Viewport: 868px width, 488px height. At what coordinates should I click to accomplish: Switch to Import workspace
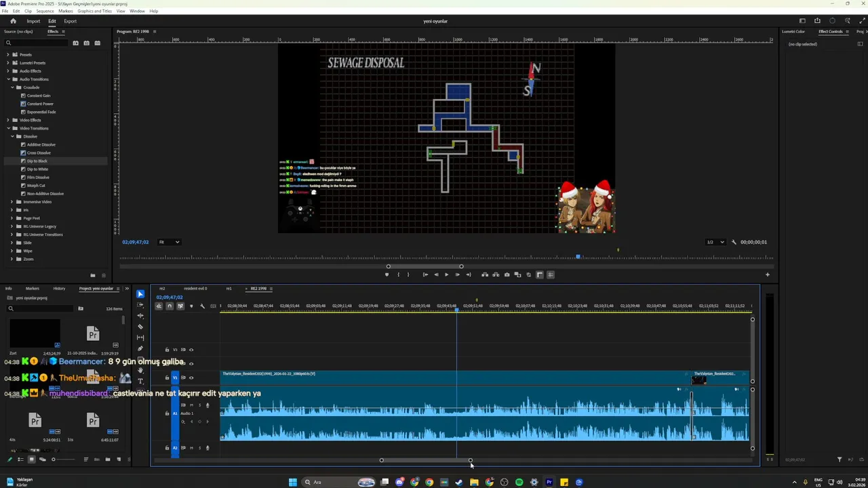[x=33, y=21]
